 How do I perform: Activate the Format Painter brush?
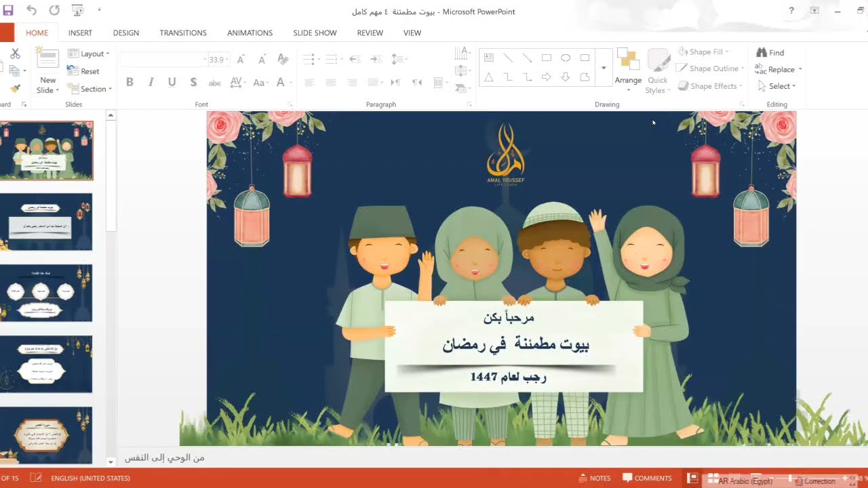tap(15, 89)
